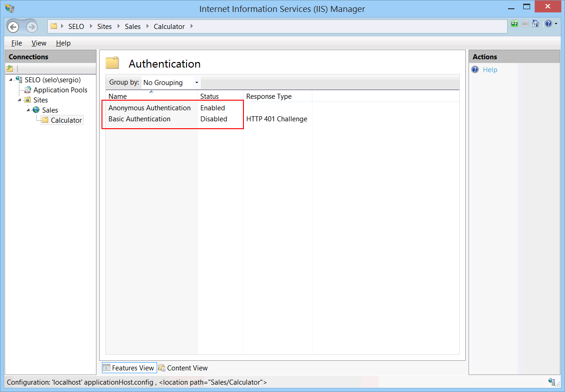This screenshot has width=565, height=392.
Task: Click the SELO server icon in tree
Action: [19, 80]
